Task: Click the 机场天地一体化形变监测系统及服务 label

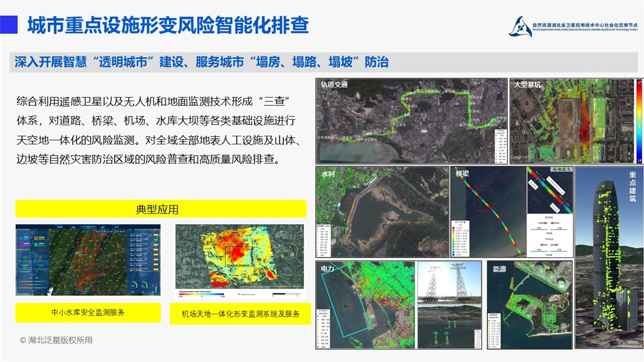Action: (x=240, y=314)
